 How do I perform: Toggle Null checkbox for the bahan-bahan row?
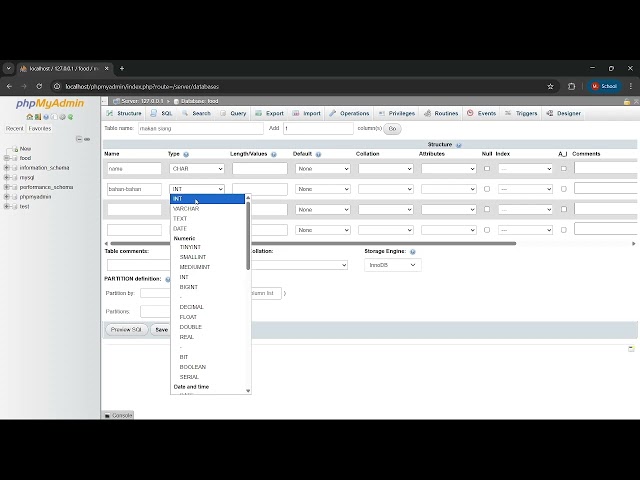tap(487, 189)
